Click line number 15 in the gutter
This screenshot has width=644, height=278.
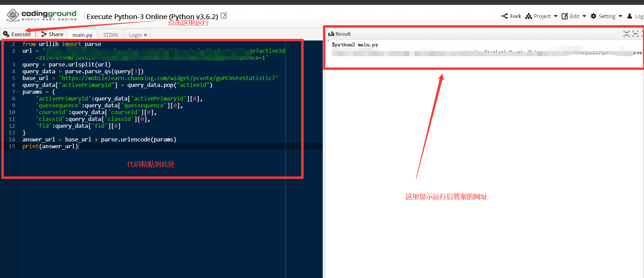[x=12, y=146]
